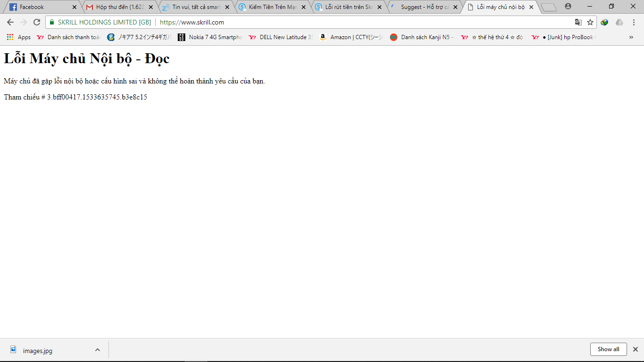Close the Lỗi máy chủ nội bộ tab
644x362 pixels.
click(531, 7)
